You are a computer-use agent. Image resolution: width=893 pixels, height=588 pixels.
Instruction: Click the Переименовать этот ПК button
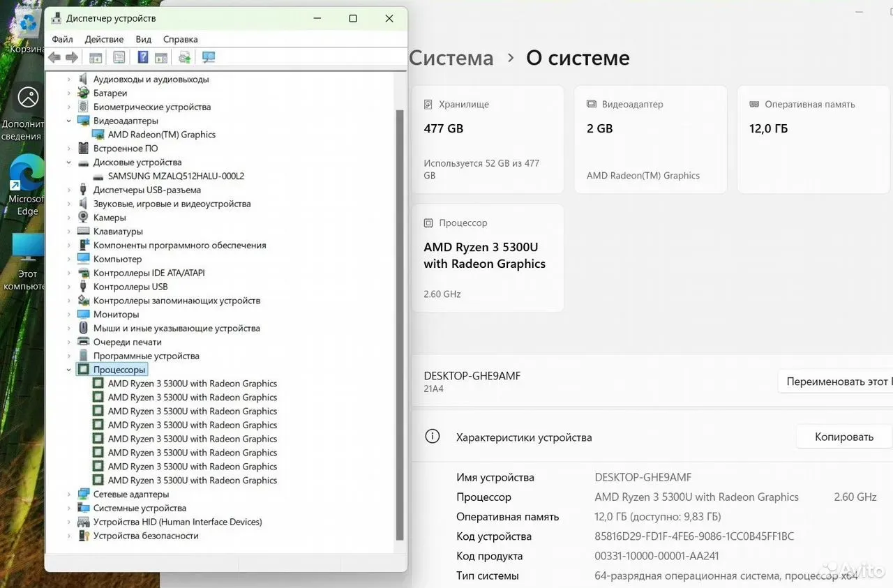coord(836,382)
